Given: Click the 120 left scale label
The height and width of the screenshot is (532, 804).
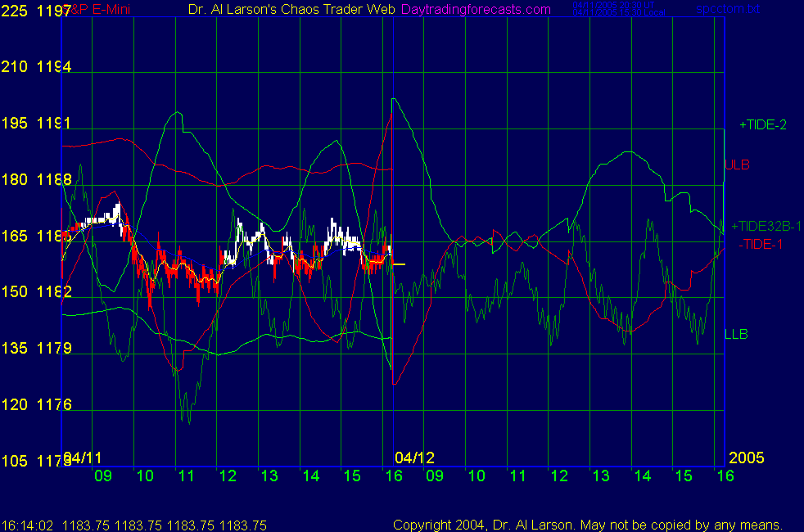Looking at the screenshot, I should [16, 404].
